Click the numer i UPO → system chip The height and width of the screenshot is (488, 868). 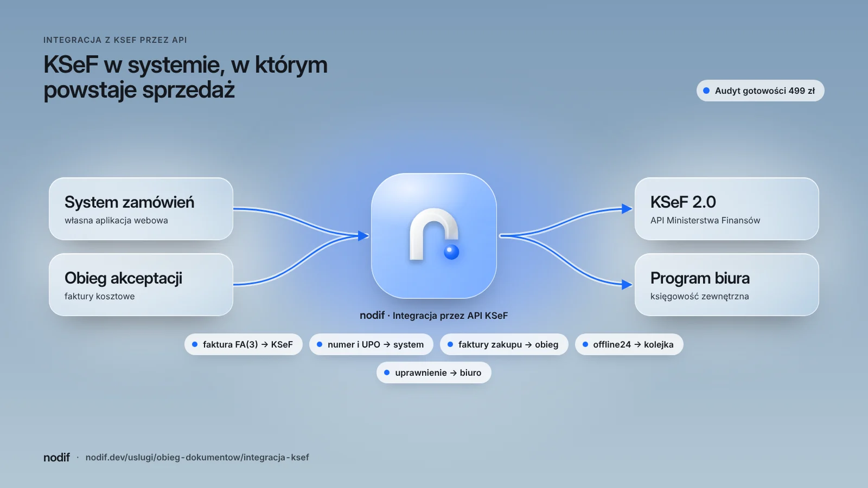[371, 344]
